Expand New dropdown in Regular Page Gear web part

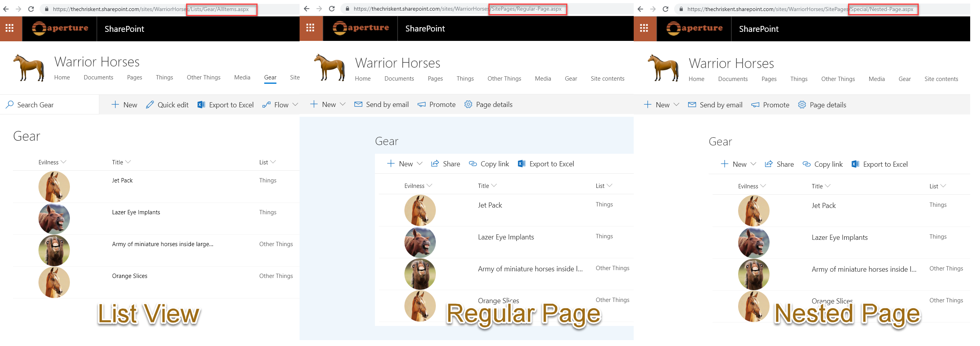tap(420, 164)
